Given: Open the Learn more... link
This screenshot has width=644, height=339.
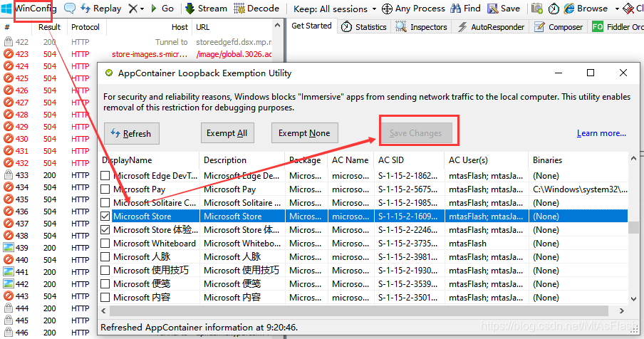Looking at the screenshot, I should point(601,133).
